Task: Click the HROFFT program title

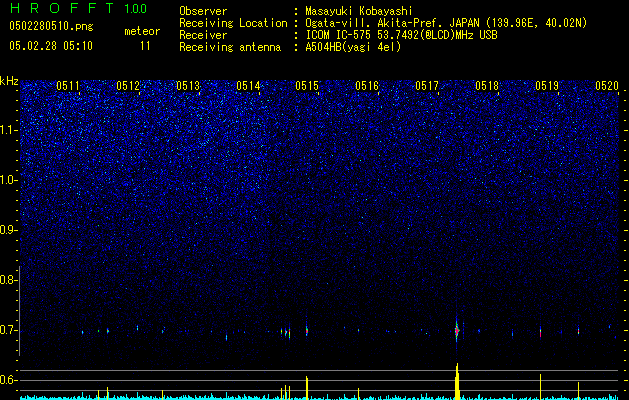Action: (x=61, y=8)
